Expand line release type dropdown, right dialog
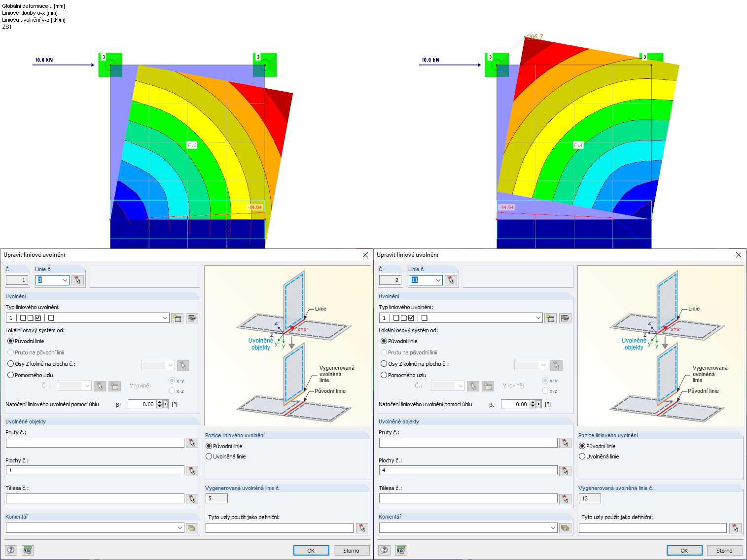This screenshot has height=560, width=747. tap(538, 318)
